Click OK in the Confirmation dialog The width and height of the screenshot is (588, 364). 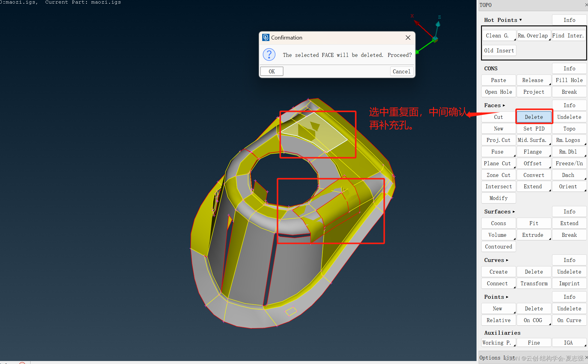272,72
